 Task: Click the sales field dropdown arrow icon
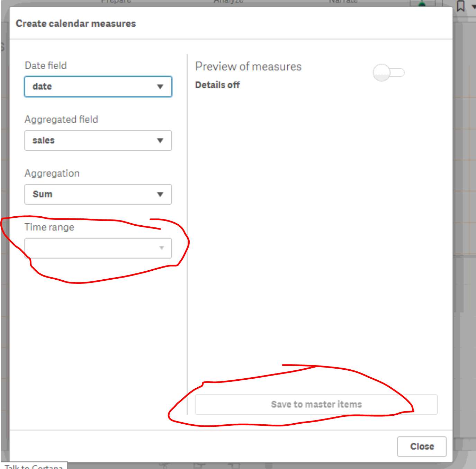pos(160,141)
